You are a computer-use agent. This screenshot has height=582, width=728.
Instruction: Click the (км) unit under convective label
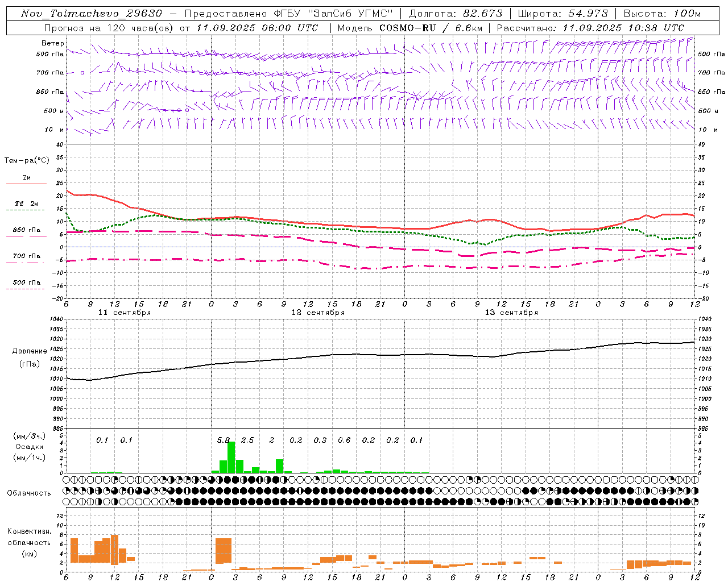(29, 554)
